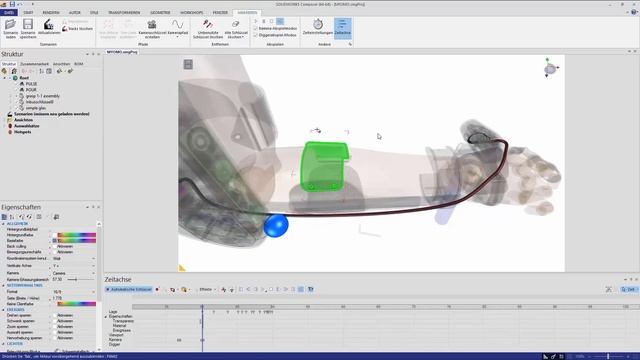Toggle Drehen sperren Aktivieren checkbox
The width and height of the screenshot is (640, 360).
coord(55,316)
